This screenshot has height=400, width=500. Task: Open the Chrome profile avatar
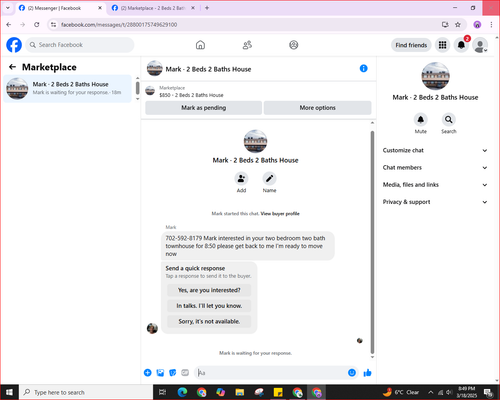(x=477, y=25)
